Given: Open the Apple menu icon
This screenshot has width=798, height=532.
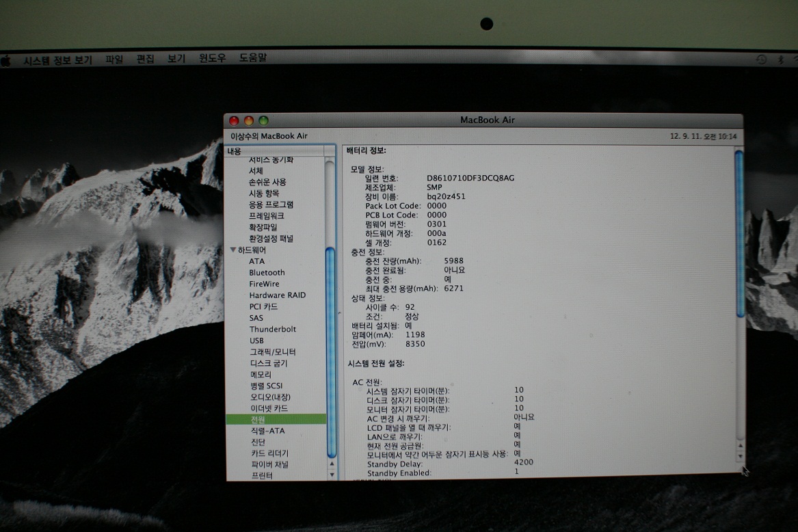Looking at the screenshot, I should pyautogui.click(x=6, y=61).
